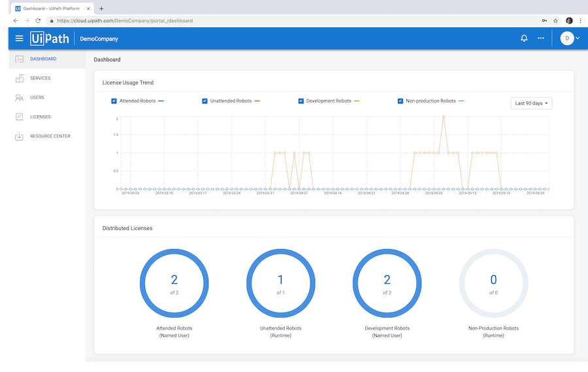Click the saved password key icon
Image resolution: width=588 pixels, height=372 pixels.
[544, 21]
